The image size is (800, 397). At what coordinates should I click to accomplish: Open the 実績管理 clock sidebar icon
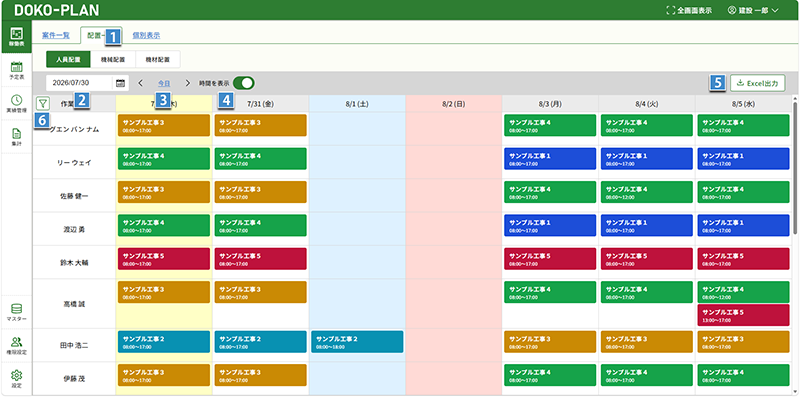point(16,103)
